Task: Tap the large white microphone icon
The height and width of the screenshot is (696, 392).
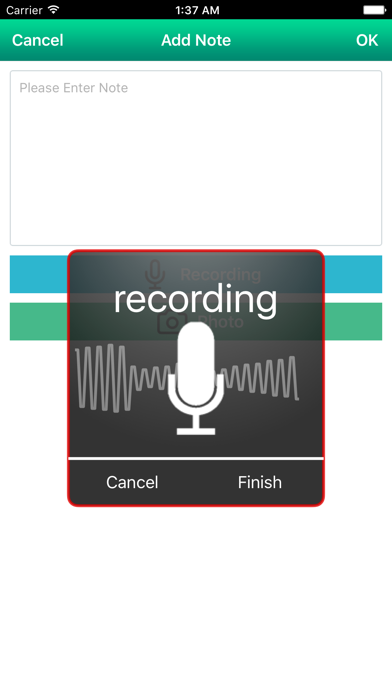Action: point(196,378)
